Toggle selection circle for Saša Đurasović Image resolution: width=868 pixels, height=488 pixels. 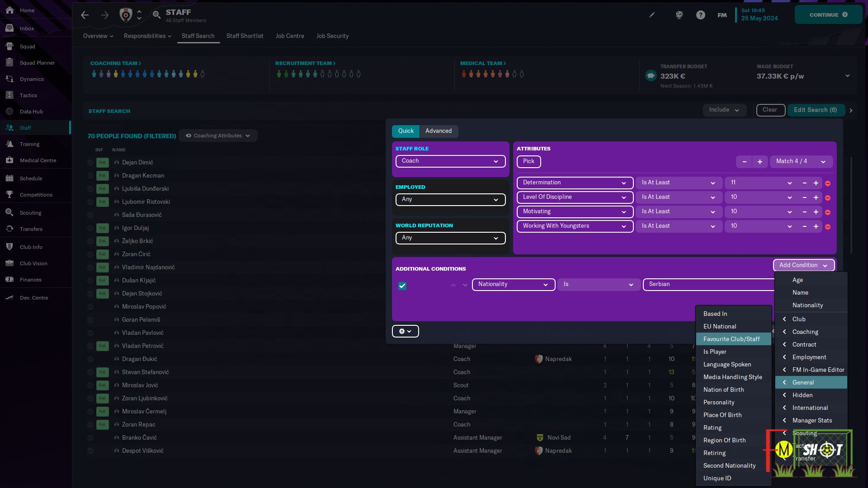coord(90,215)
